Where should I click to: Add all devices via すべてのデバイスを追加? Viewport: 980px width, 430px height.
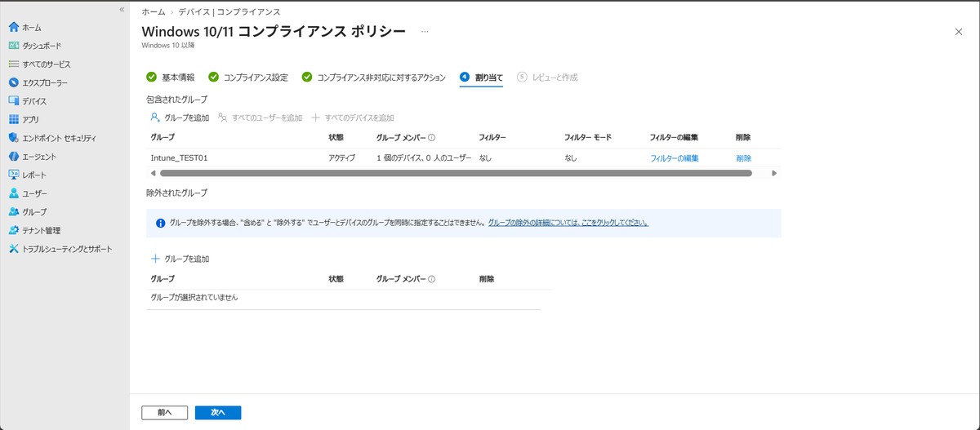(x=353, y=117)
